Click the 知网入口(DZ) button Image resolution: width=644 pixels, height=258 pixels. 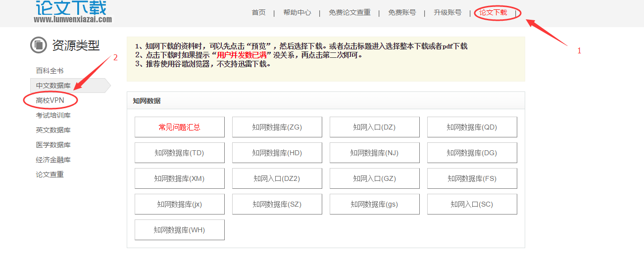(374, 127)
